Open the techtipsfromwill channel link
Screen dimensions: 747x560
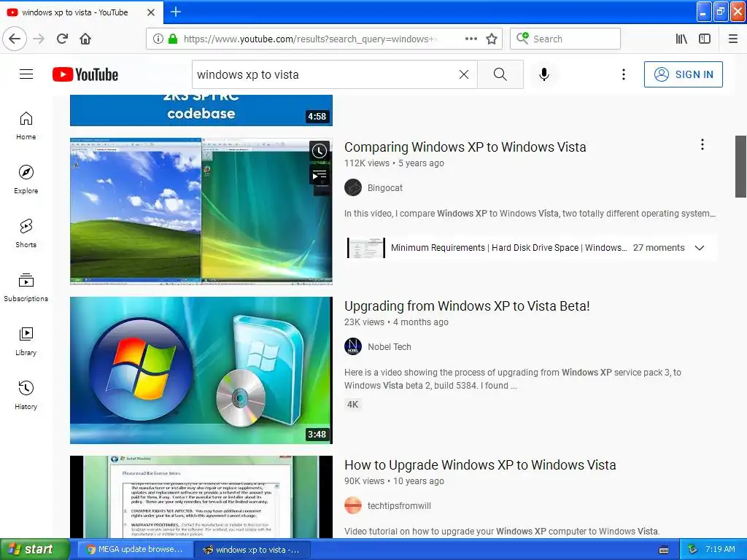coord(399,506)
